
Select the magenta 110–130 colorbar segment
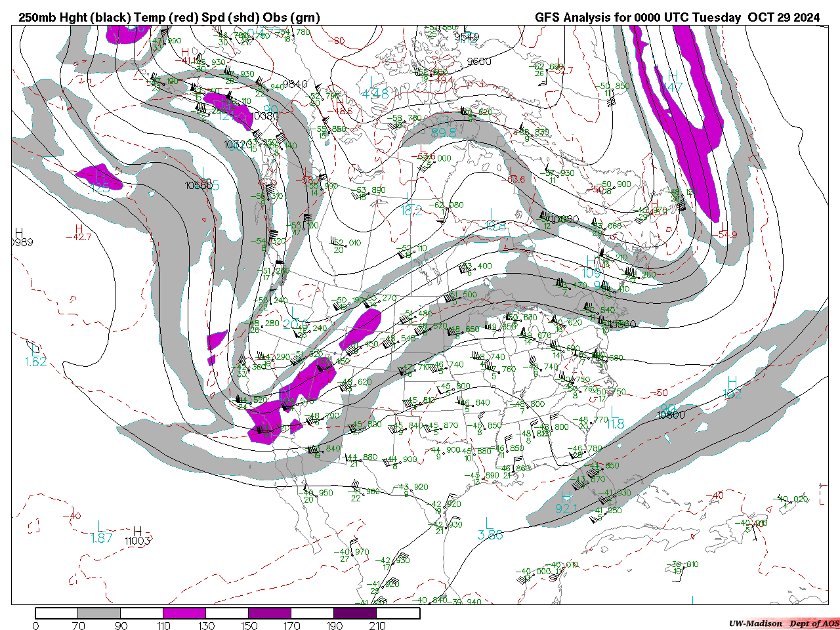[x=184, y=613]
